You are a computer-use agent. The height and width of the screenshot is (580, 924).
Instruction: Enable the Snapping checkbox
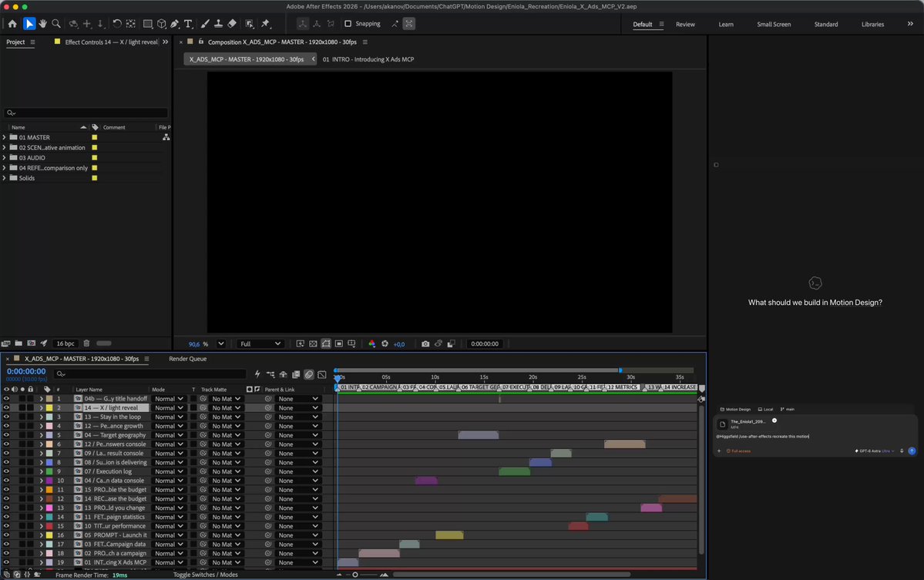(x=348, y=24)
